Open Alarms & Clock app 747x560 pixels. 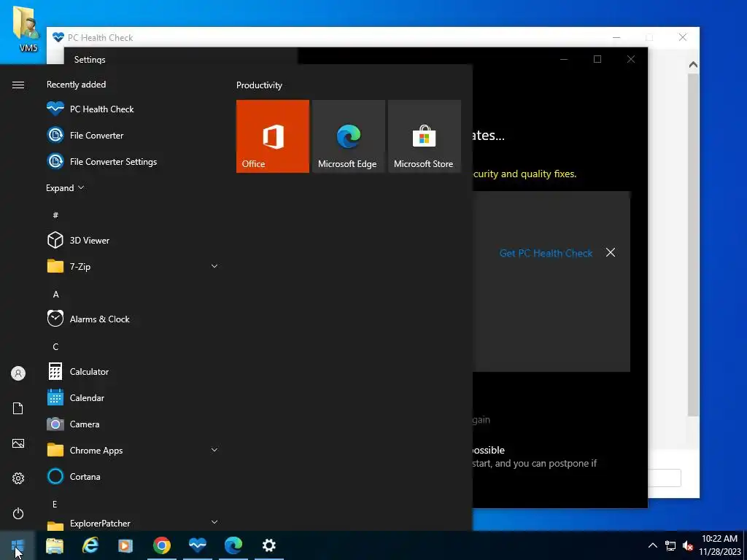pos(133,319)
